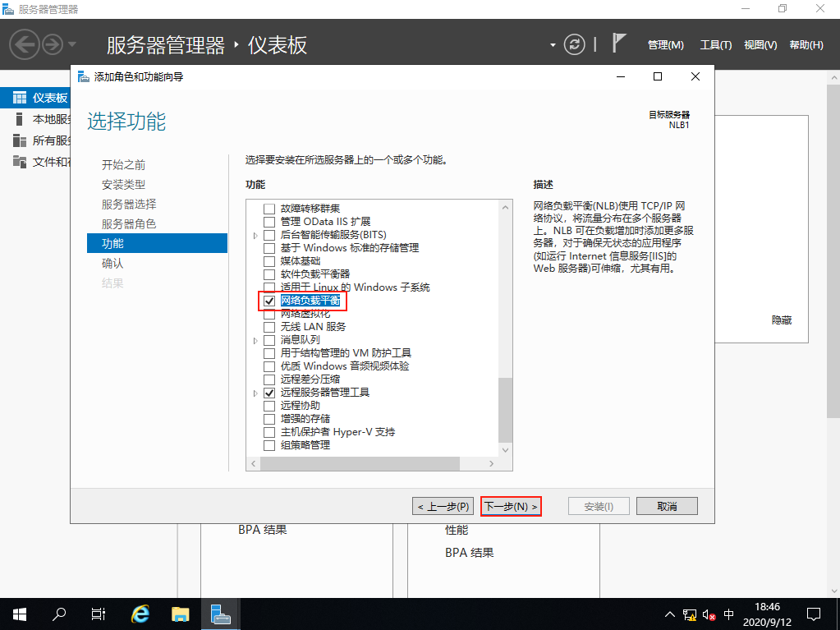Show hidden tray icons chevron

tap(670, 614)
